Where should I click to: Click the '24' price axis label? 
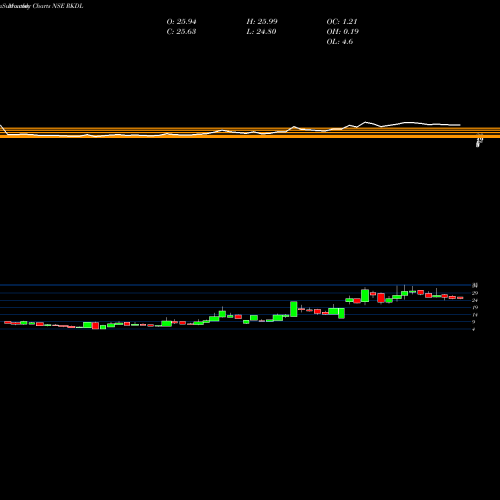point(475,300)
